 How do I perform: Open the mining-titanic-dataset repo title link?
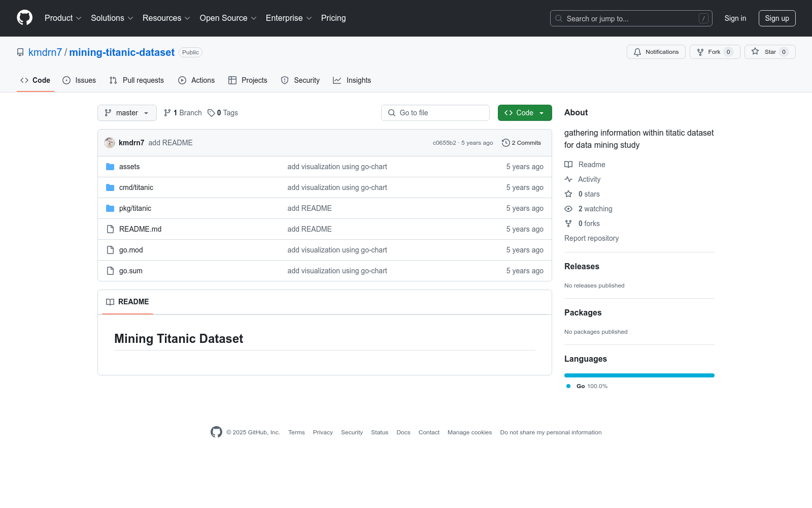pyautogui.click(x=122, y=52)
